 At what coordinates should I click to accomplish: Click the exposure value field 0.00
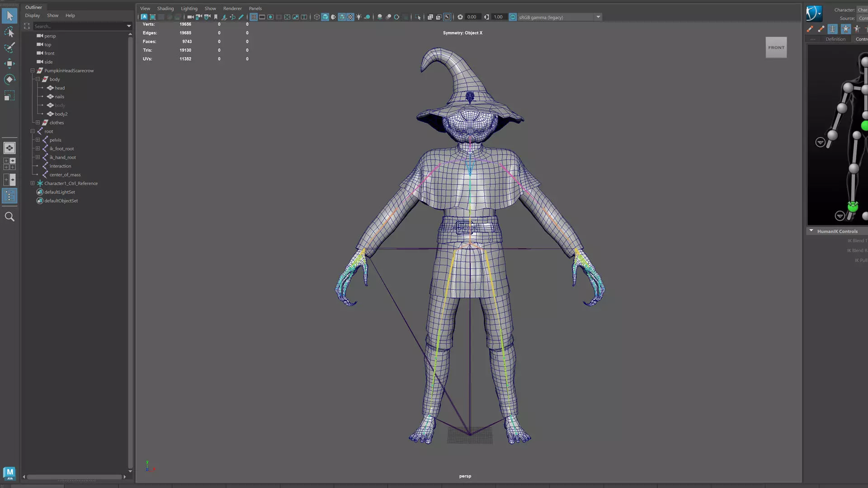[472, 17]
